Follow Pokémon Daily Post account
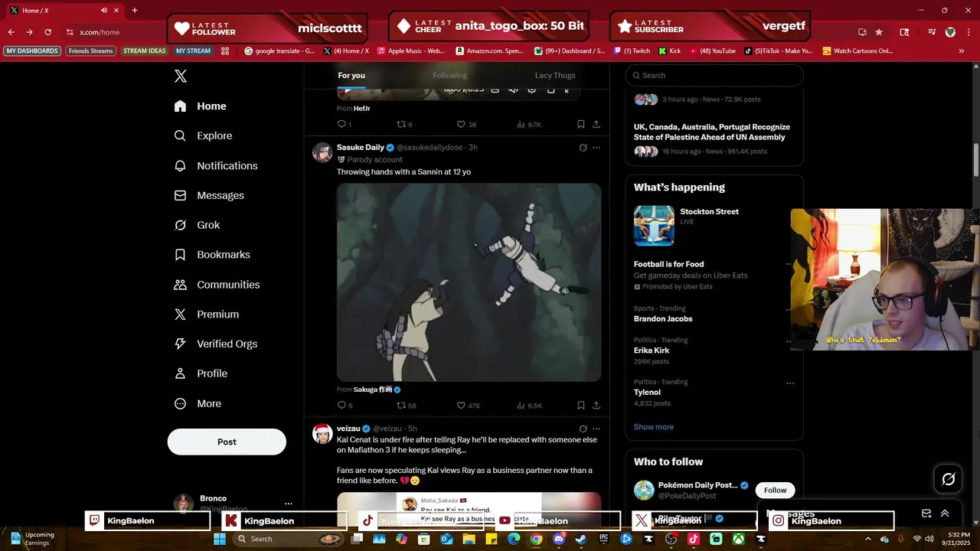The height and width of the screenshot is (551, 980). click(x=775, y=490)
